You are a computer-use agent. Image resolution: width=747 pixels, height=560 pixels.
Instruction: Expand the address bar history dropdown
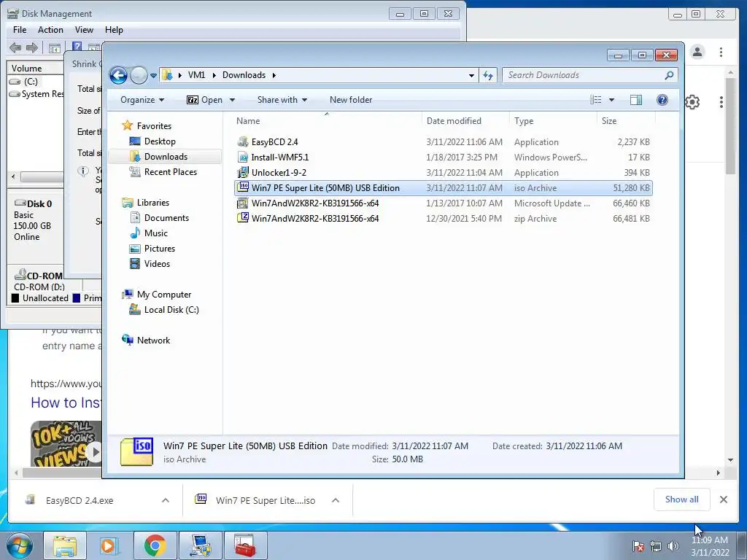(471, 75)
